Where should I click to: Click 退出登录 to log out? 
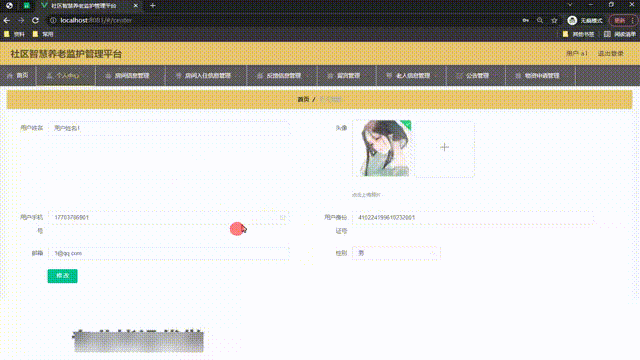pos(611,53)
